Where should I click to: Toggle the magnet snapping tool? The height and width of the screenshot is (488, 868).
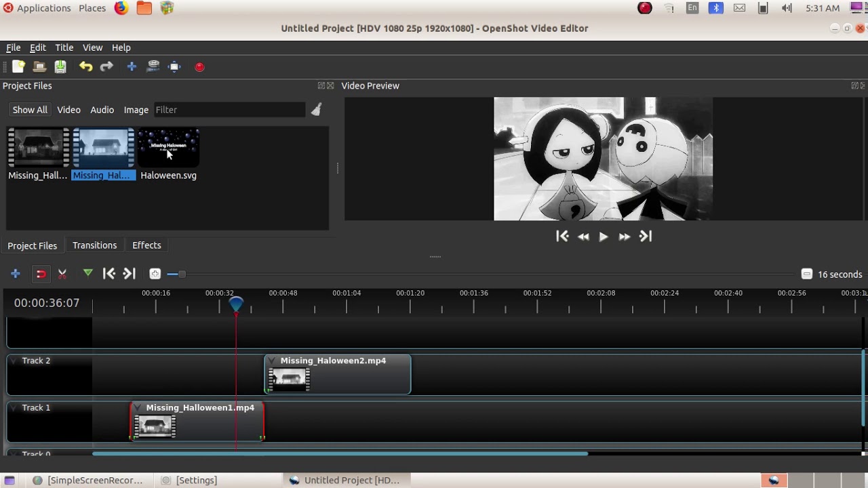click(41, 274)
